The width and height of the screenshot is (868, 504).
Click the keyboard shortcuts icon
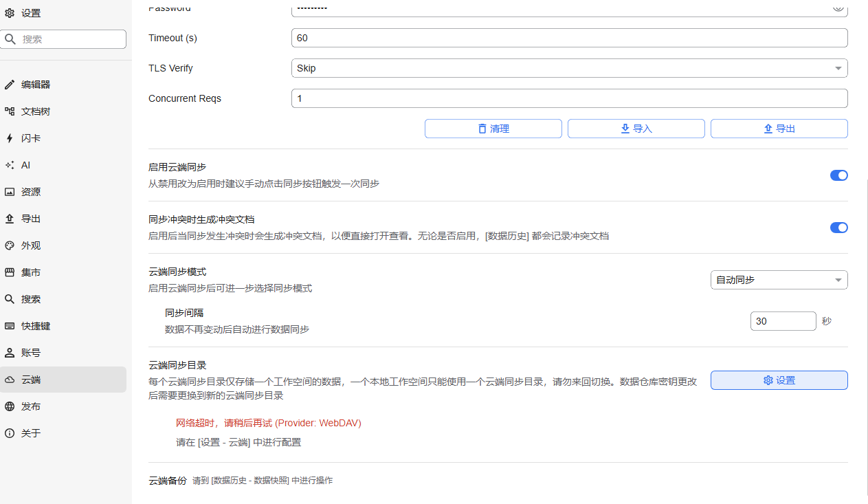coord(10,326)
